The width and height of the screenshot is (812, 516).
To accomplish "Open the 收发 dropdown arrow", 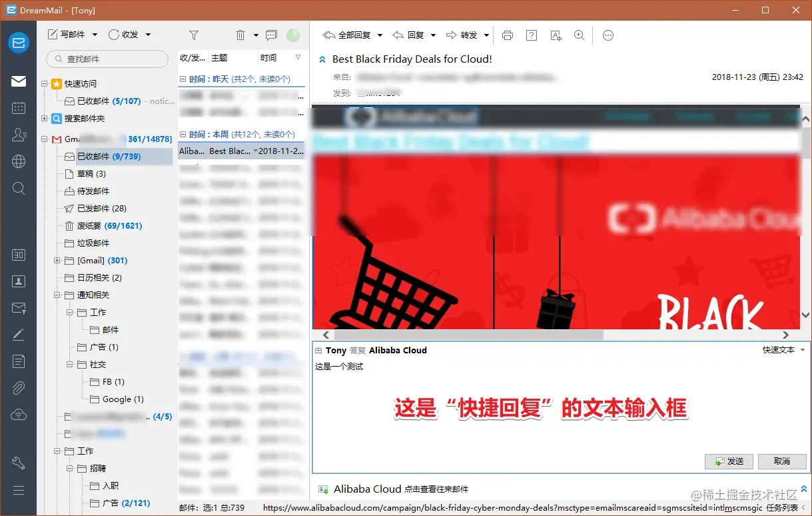I will coord(148,35).
